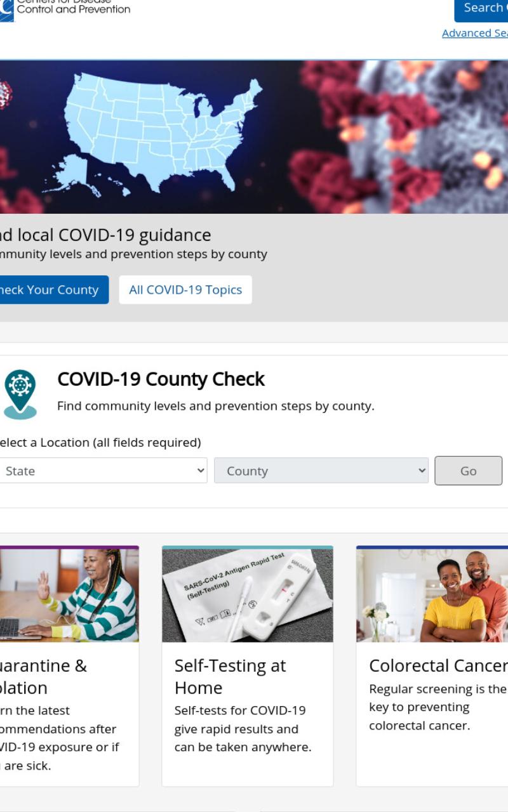The image size is (508, 812).
Task: Click the COVID-19 location pin icon
Action: [20, 395]
